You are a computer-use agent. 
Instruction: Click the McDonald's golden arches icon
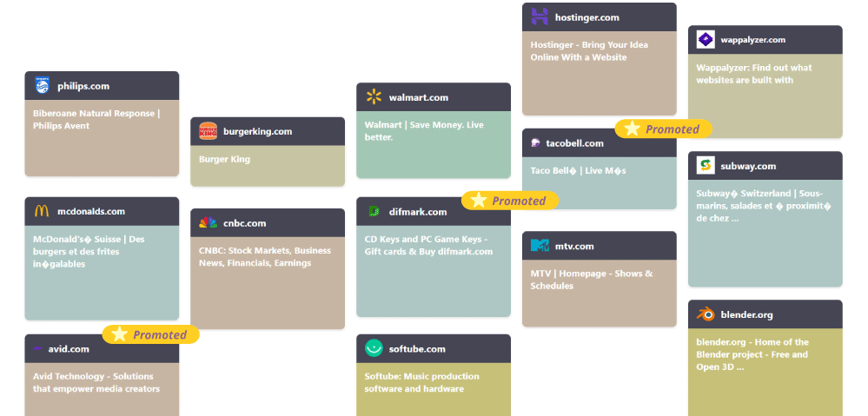click(42, 211)
